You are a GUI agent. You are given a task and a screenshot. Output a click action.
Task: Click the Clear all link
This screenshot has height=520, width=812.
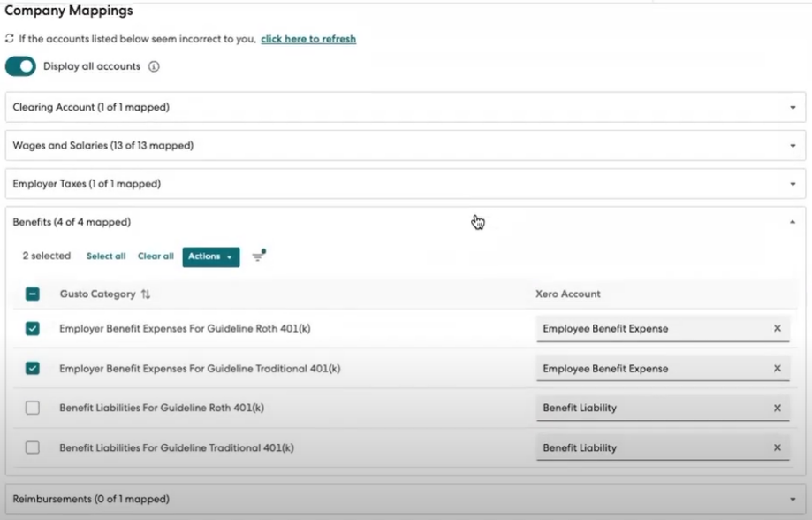(x=156, y=256)
